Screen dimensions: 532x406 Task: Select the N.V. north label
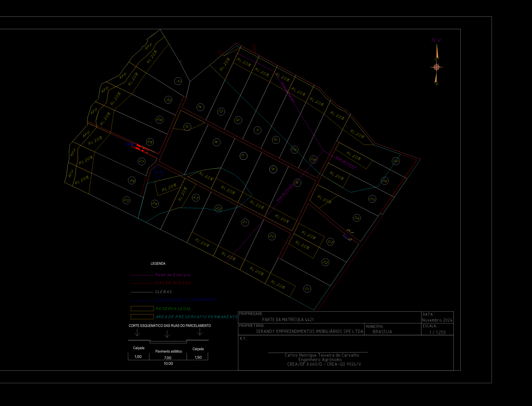[x=437, y=40]
